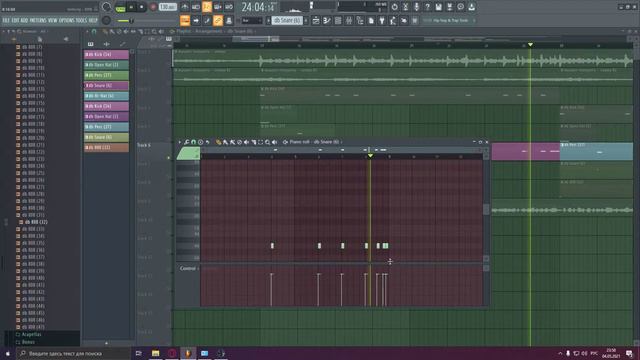640x360 pixels.
Task: Select db 808 (32) in the browser
Action: point(35,222)
